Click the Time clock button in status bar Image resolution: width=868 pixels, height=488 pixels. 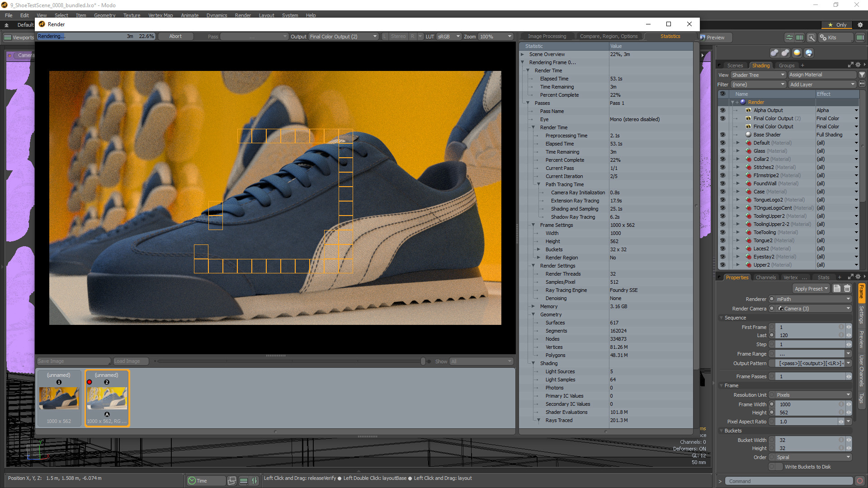206,481
